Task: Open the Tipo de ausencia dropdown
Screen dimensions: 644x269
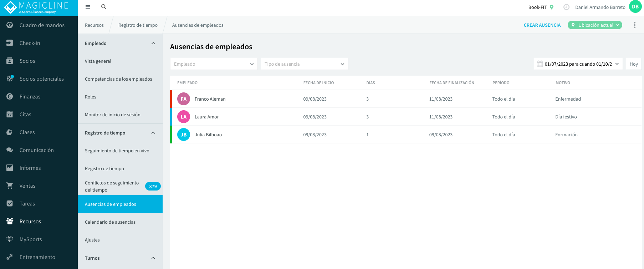Action: [305, 64]
